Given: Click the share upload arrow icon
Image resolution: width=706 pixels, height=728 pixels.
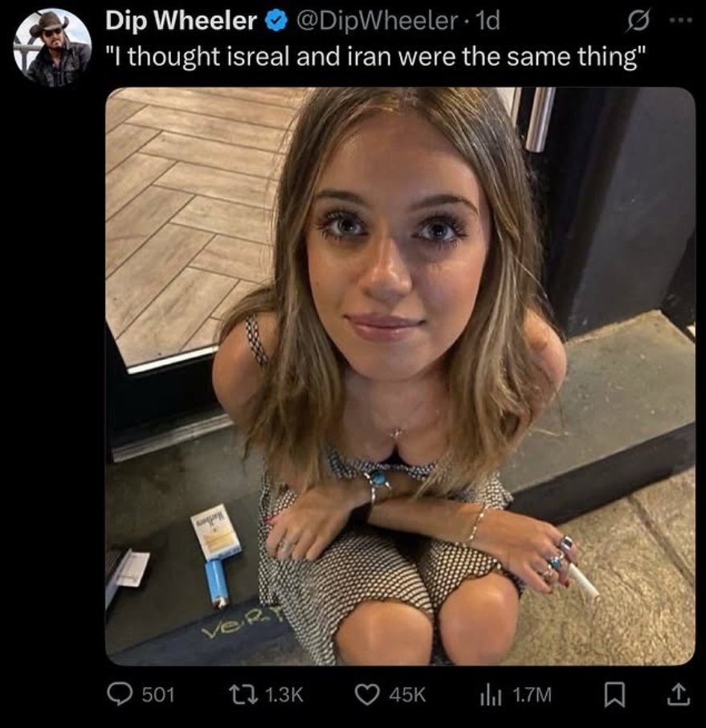Looking at the screenshot, I should pos(677,693).
